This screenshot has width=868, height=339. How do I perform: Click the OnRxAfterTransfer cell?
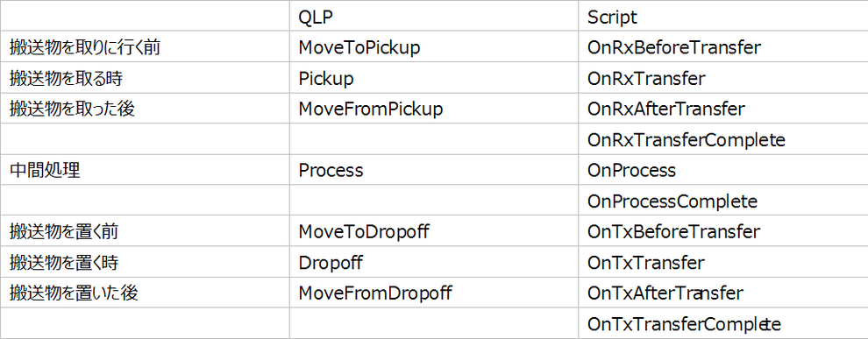(x=723, y=109)
